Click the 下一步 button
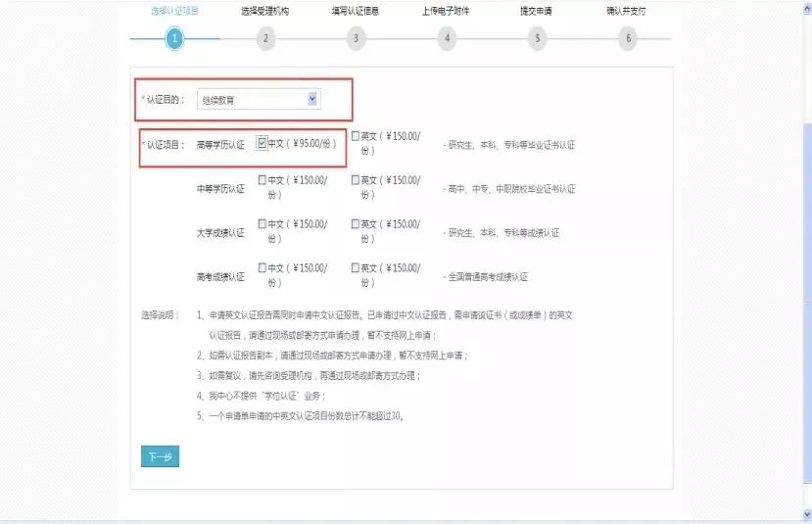The height and width of the screenshot is (524, 812). coord(160,456)
